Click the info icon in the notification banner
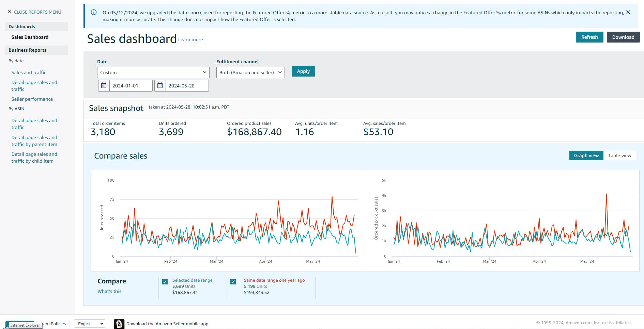Screen dimensions: 644x329 coord(94,12)
